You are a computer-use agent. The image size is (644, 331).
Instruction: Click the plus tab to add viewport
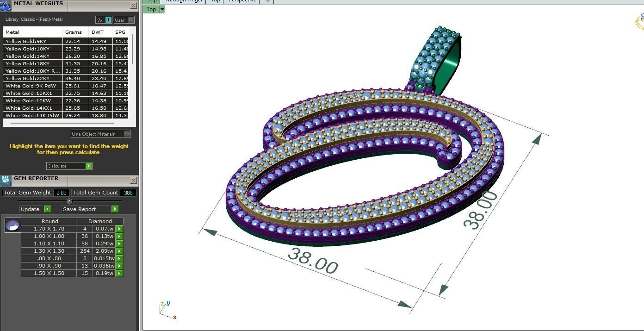[267, 1]
